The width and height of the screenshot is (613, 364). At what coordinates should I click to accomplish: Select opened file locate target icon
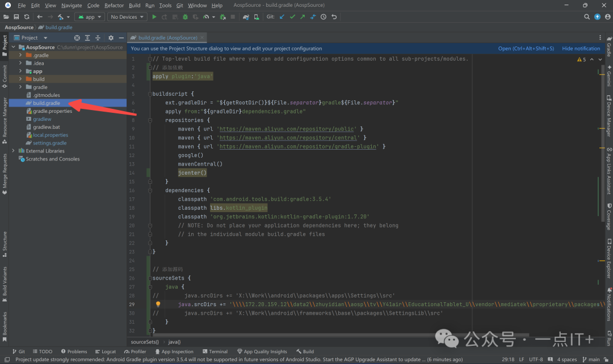[77, 38]
